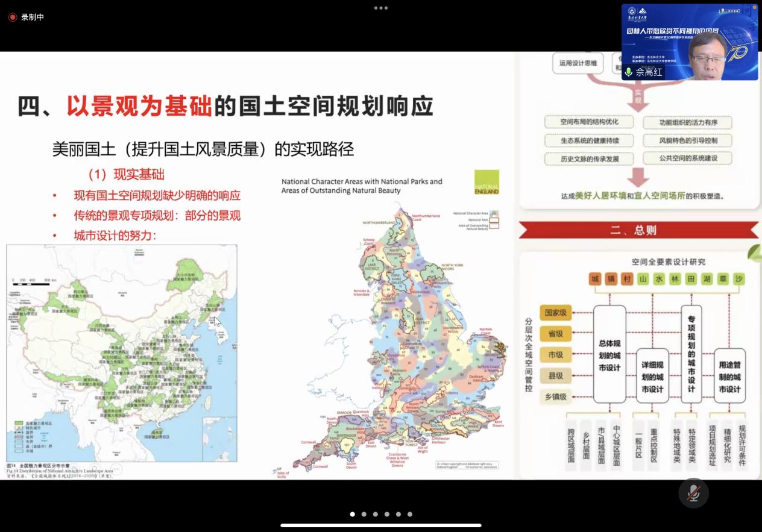
Task: Tap the red recording indicator dot
Action: click(12, 17)
